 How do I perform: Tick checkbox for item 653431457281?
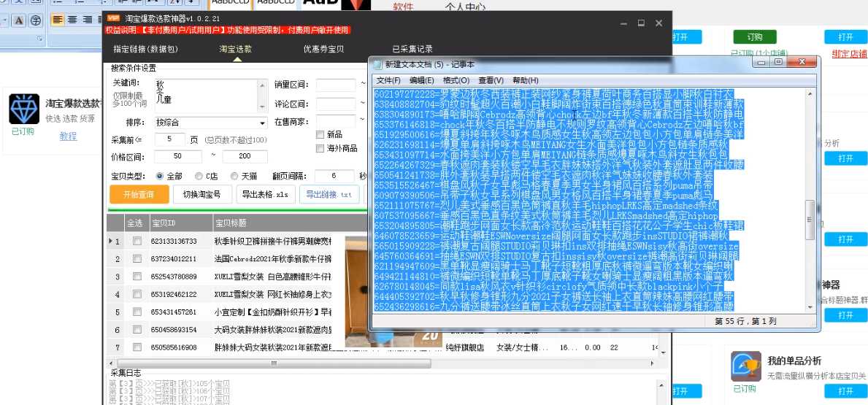pyautogui.click(x=137, y=312)
